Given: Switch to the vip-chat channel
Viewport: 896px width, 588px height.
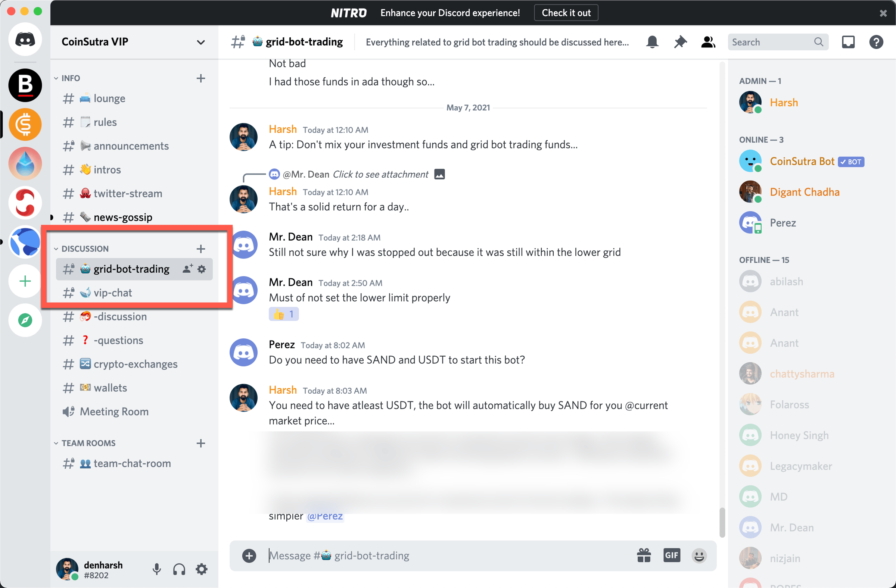Looking at the screenshot, I should pyautogui.click(x=113, y=293).
